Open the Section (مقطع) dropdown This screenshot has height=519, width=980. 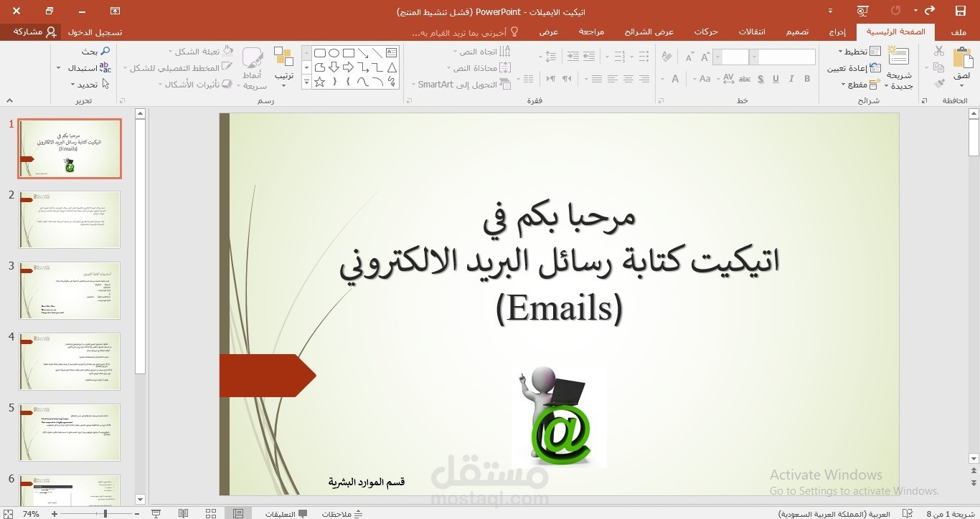coord(860,85)
